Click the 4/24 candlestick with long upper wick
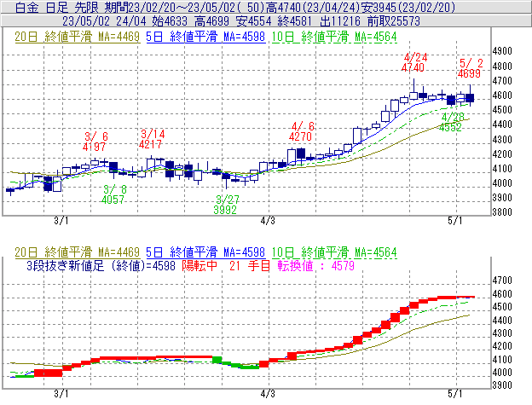This screenshot has width=532, height=405. (x=413, y=95)
